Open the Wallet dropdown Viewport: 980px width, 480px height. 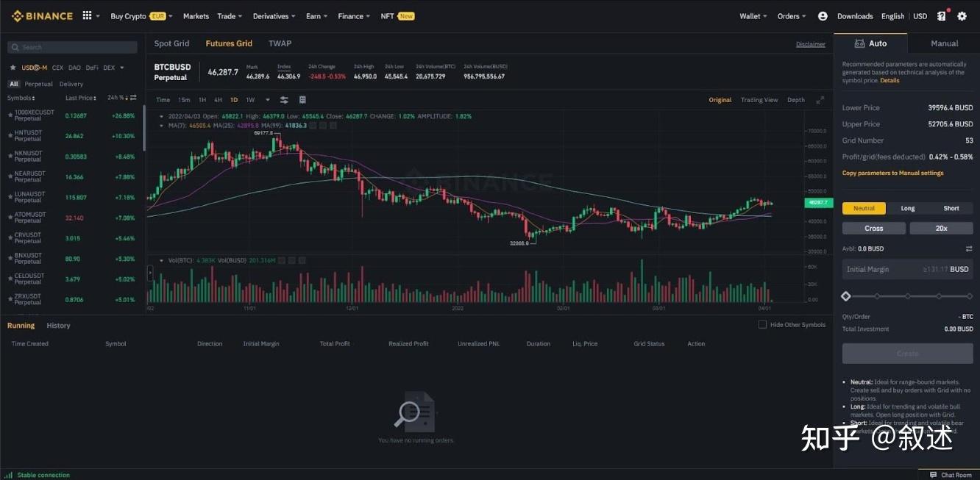pos(753,16)
